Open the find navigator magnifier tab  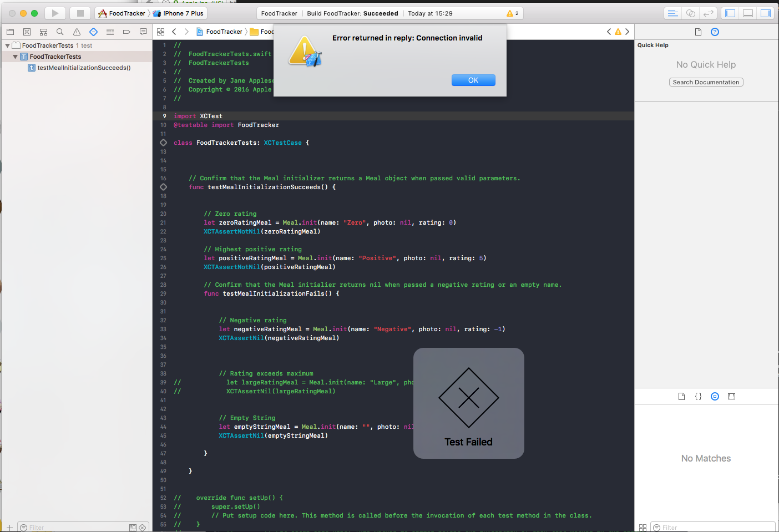coord(60,32)
